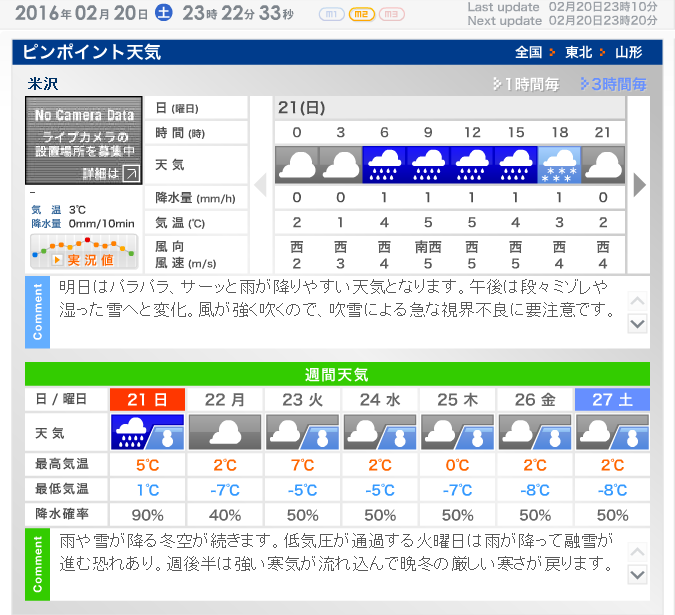Open the 全国 breadcrumb link
Image resolution: width=675 pixels, height=615 pixels.
pos(528,52)
